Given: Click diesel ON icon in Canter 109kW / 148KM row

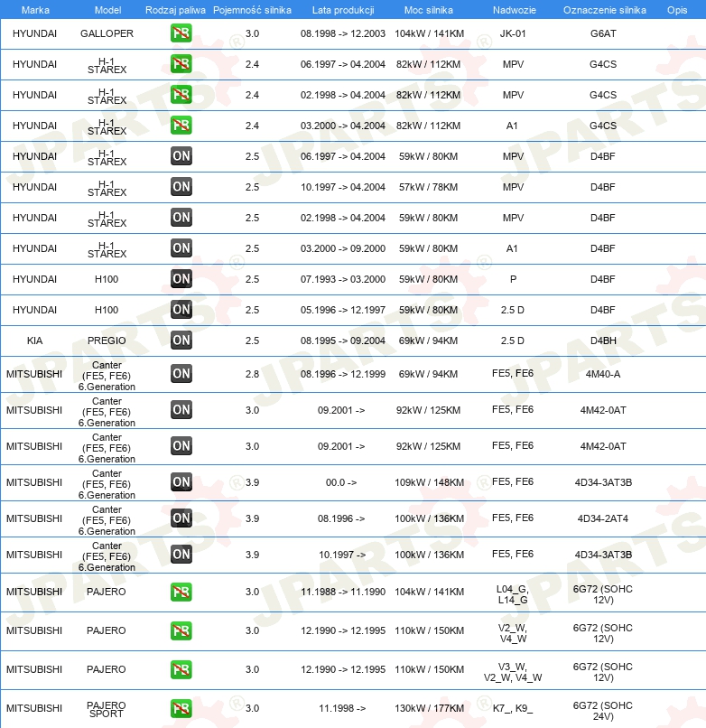Looking at the screenshot, I should (181, 482).
